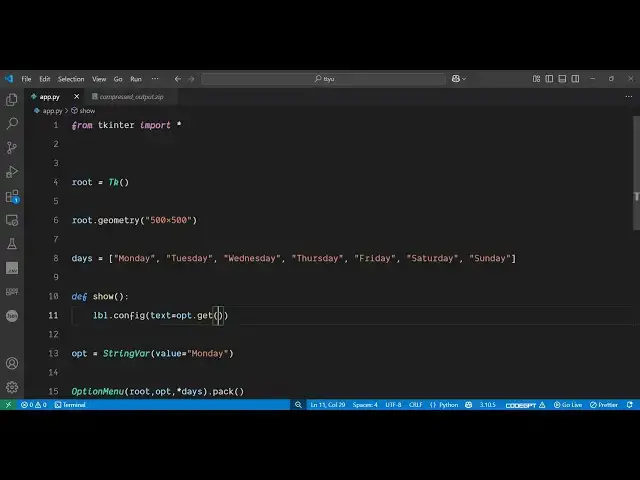
Task: Open the remote window indicator
Action: [8, 405]
